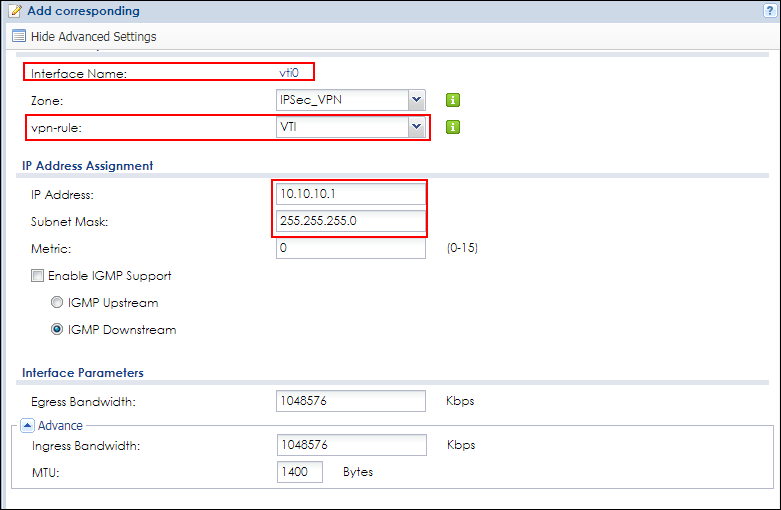Viewport: 781px width, 510px height.
Task: Click the Egress Bandwidth field
Action: click(351, 401)
